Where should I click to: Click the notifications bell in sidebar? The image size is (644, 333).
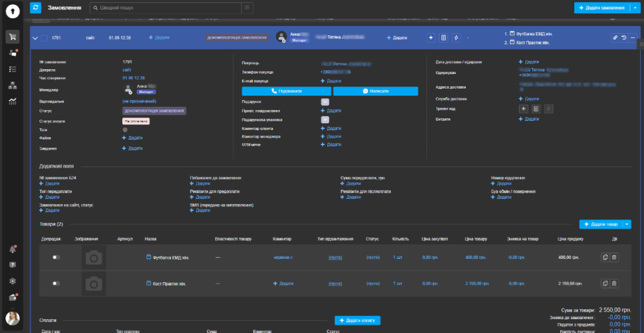tap(12, 249)
